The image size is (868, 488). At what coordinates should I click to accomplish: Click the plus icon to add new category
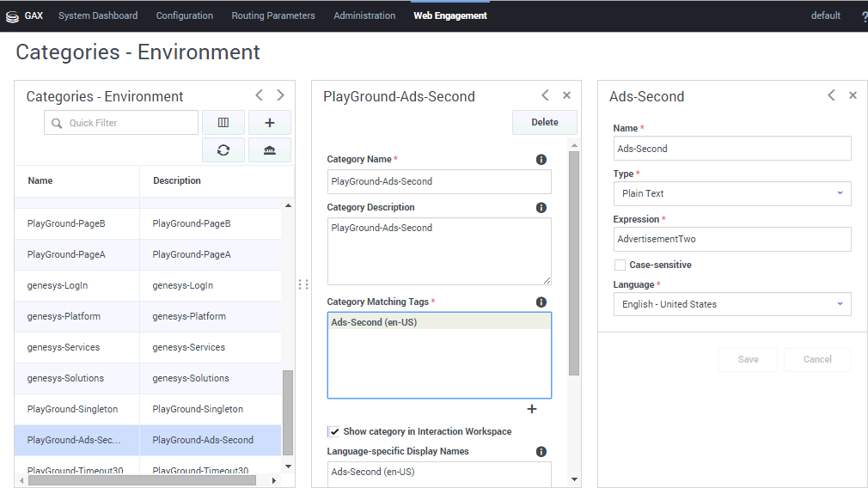click(x=270, y=123)
